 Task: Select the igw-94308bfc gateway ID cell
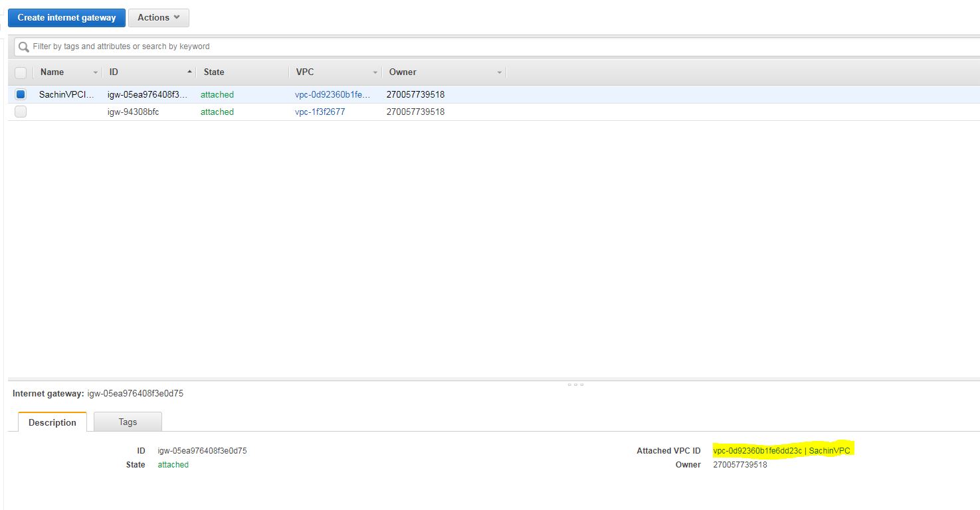[134, 112]
